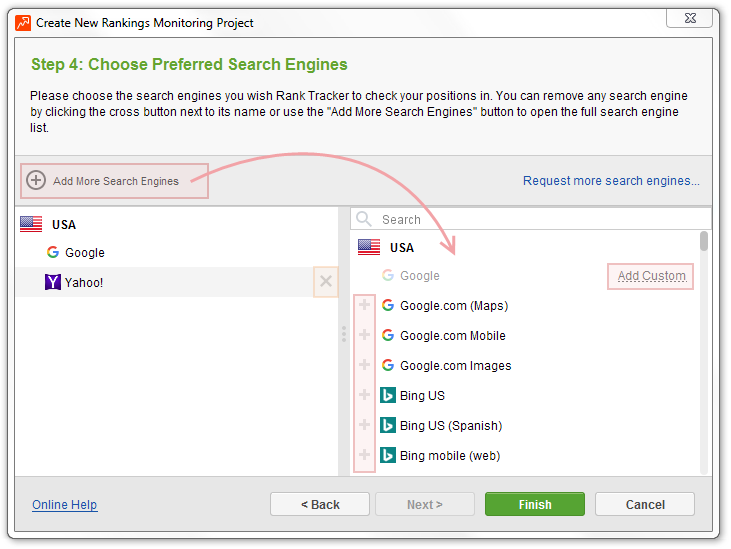
Task: Click the Google.com (Maps) logo icon
Action: [x=388, y=305]
